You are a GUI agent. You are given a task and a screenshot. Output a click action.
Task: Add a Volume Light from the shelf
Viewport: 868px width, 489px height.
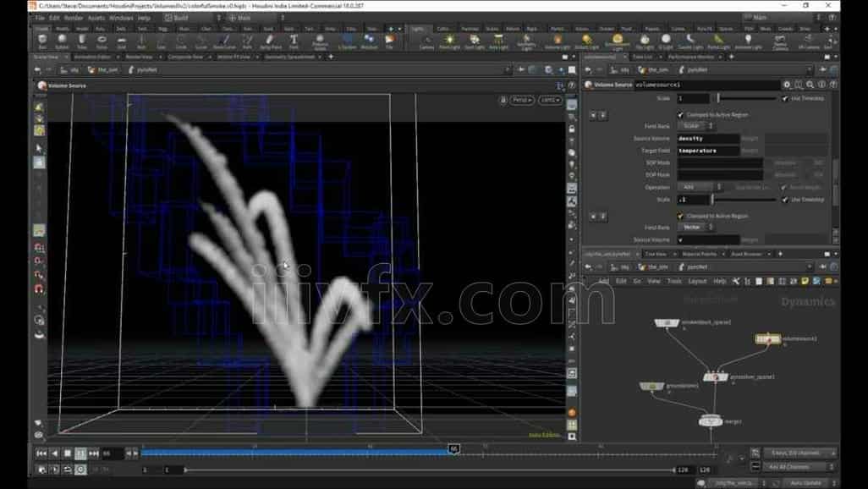558,41
